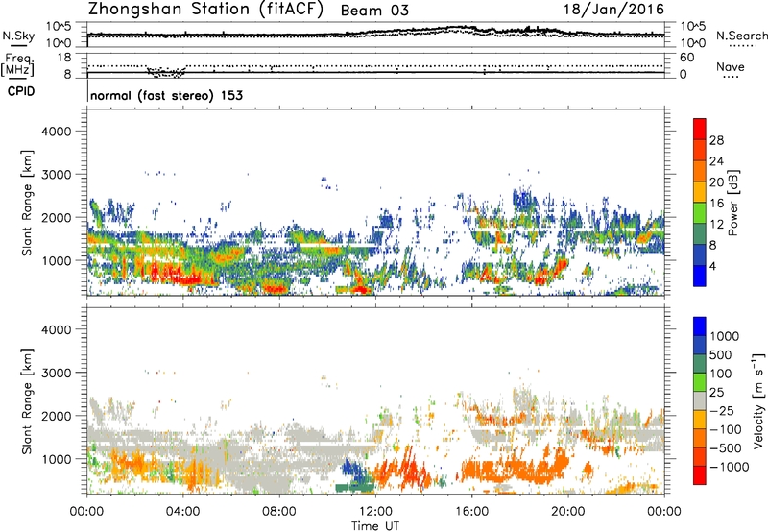Screen dimensions: 768x532
Task: Click the '08:00' time axis tick
Action: (x=279, y=512)
